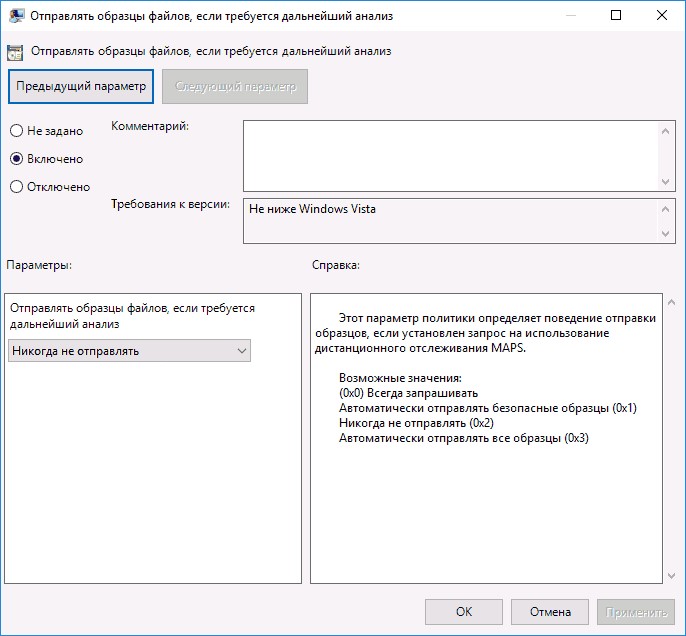Click the 'Параметры:' label
This screenshot has width=686, height=636.
click(39, 265)
